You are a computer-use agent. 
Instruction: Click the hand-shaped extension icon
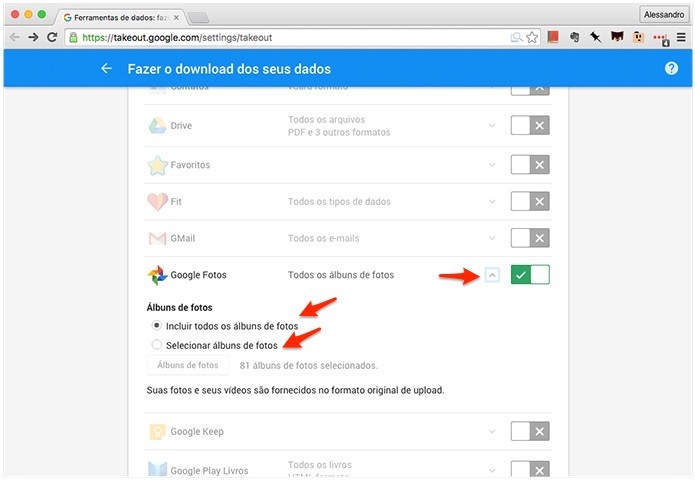574,37
